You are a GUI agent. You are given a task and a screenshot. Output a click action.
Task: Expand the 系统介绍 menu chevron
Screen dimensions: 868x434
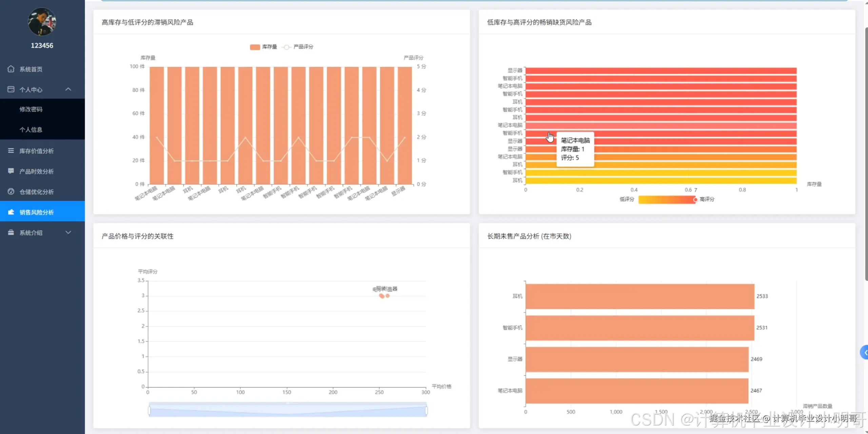click(x=68, y=232)
